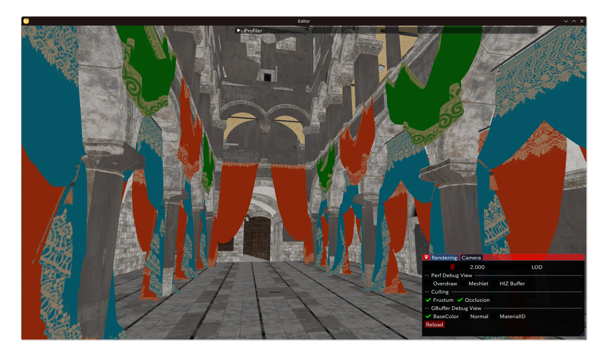The height and width of the screenshot is (364, 608).
Task: Enable the Normal GBuffer view
Action: click(465, 316)
